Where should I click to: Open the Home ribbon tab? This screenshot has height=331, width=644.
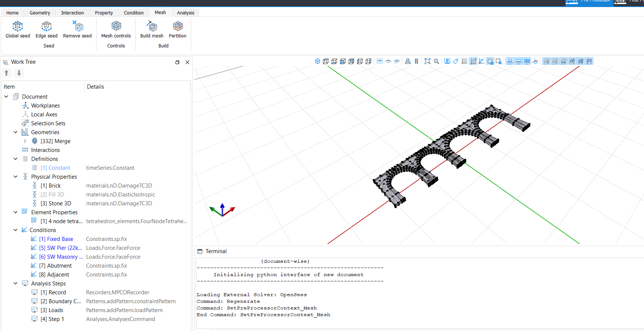pos(12,13)
